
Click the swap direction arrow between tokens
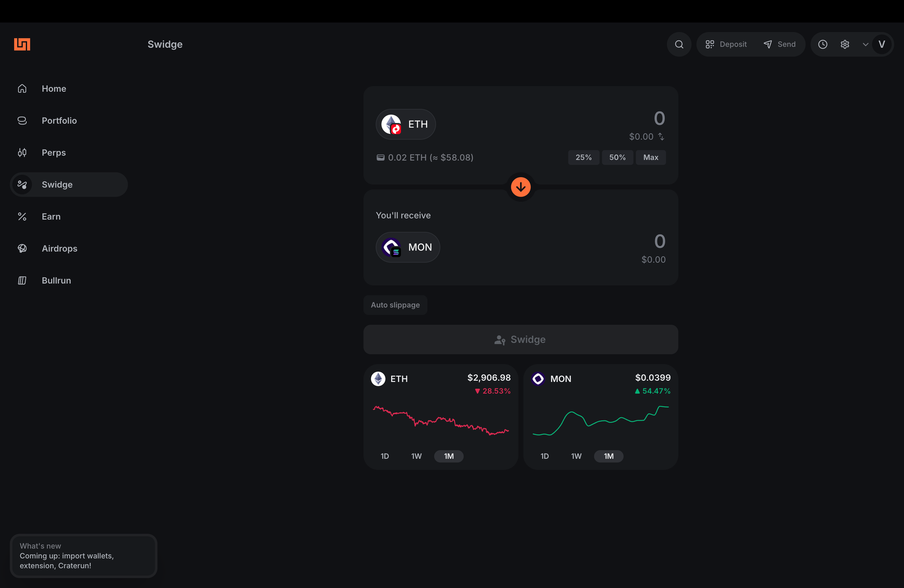pyautogui.click(x=521, y=186)
